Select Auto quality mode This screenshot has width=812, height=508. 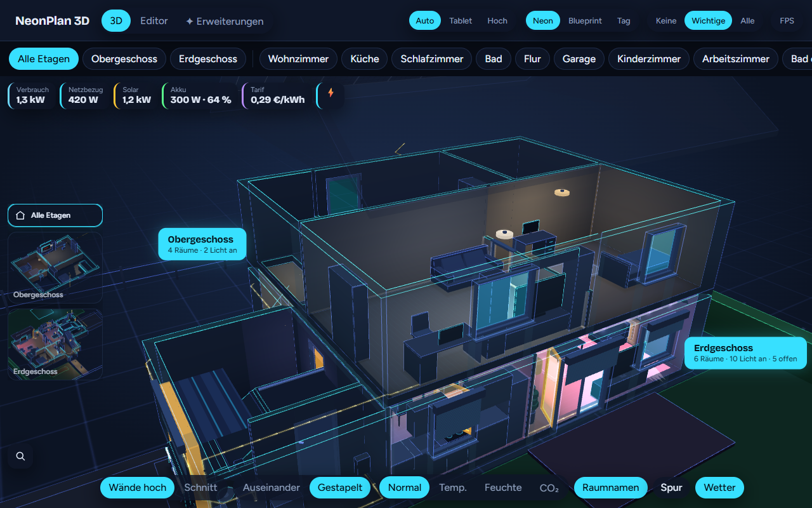coord(425,21)
